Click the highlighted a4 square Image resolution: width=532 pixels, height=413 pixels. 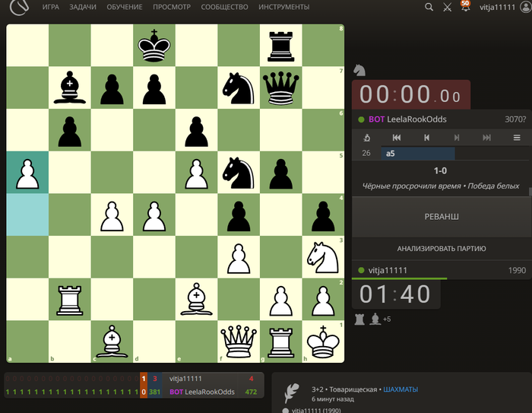tap(27, 214)
